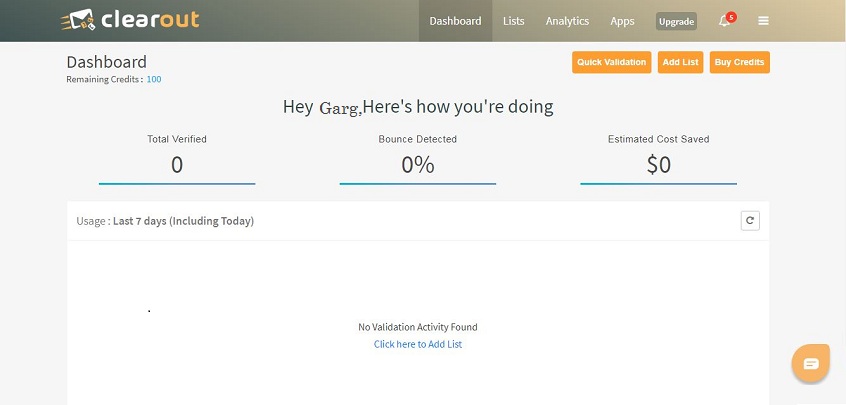Screen dimensions: 846x405
Task: Click the red notification count badge
Action: click(731, 17)
